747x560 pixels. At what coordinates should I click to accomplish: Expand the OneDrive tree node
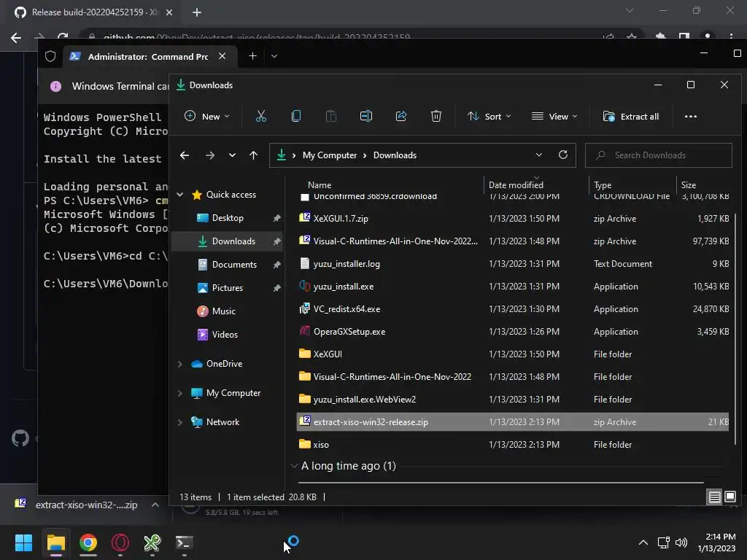pyautogui.click(x=179, y=364)
